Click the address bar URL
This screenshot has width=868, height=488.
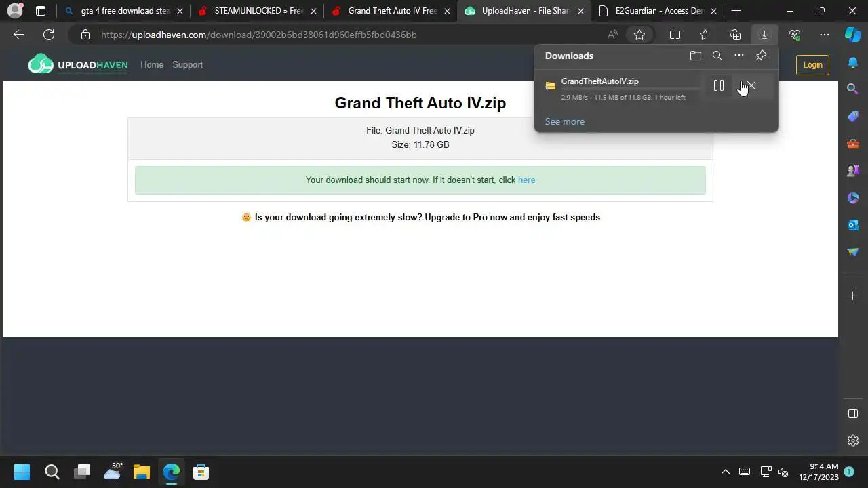259,35
